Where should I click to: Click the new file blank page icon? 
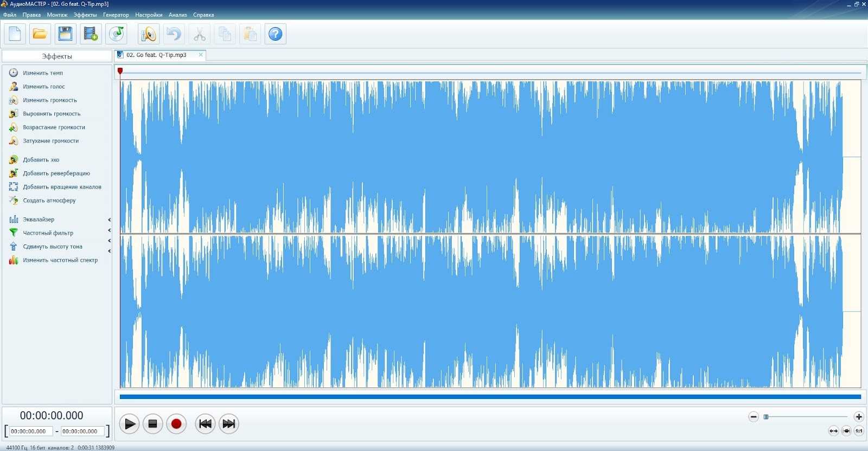[15, 34]
